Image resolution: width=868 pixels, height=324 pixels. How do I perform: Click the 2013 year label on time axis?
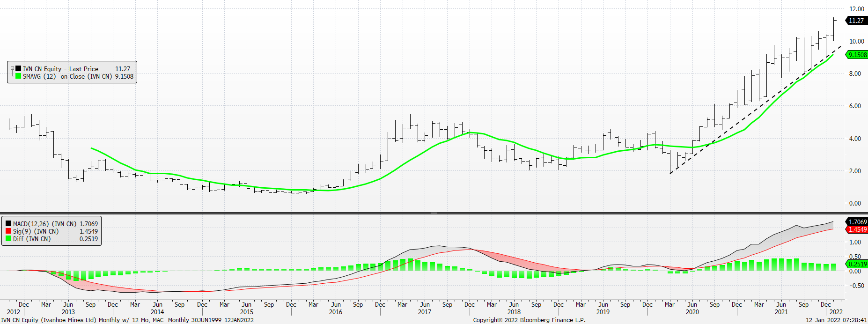click(x=68, y=312)
